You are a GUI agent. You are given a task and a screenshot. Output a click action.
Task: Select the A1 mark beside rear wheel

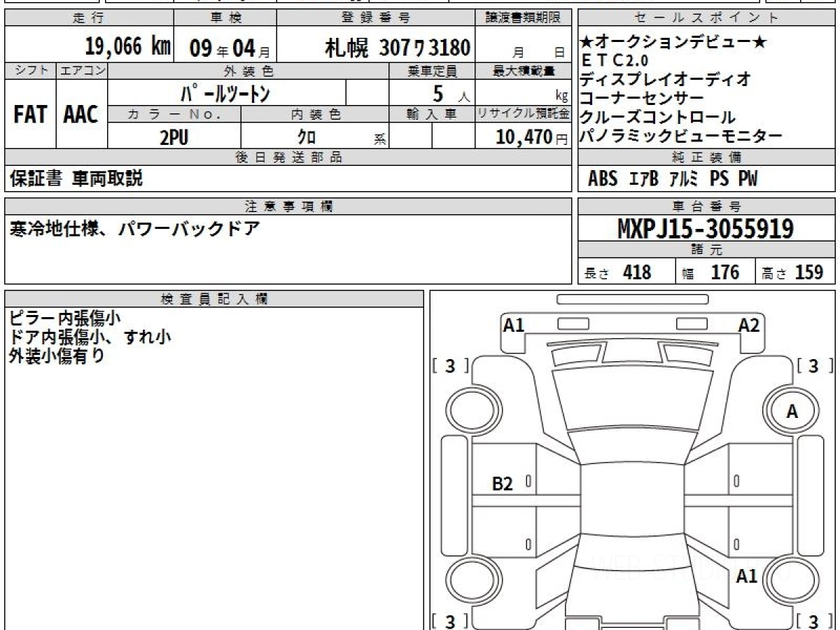coord(747,577)
